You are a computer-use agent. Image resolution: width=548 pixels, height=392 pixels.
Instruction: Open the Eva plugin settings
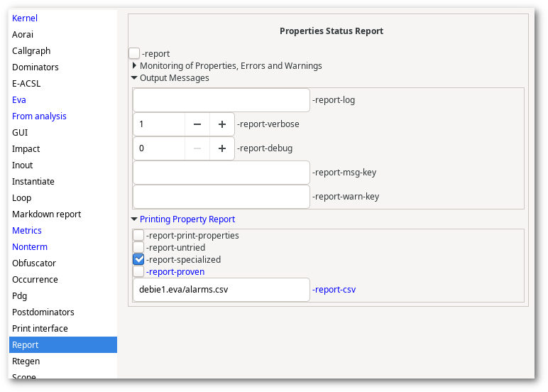coord(19,99)
